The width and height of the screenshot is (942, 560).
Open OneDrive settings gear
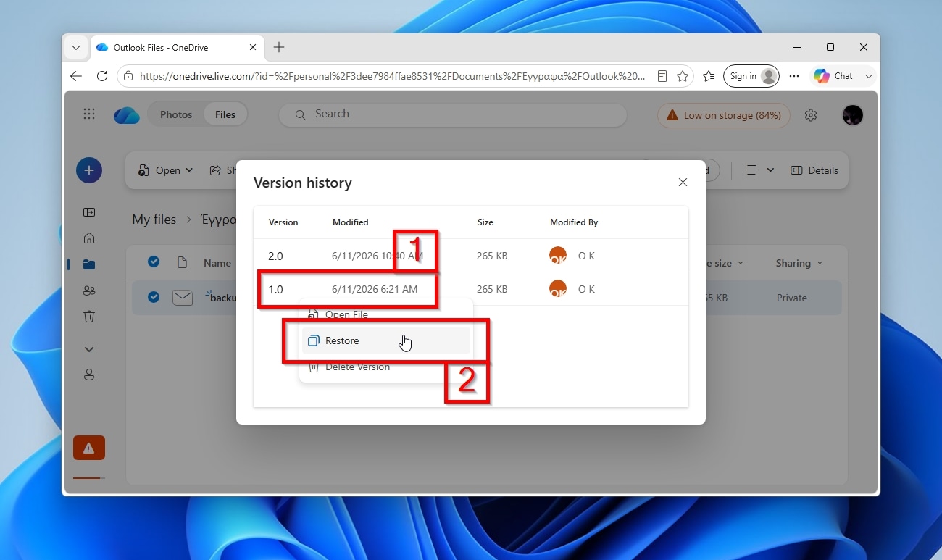coord(811,115)
